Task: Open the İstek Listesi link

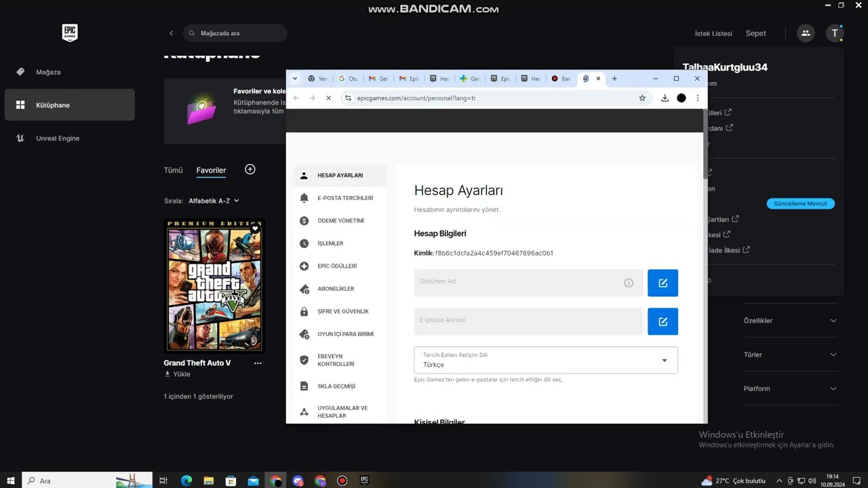Action: coord(713,33)
